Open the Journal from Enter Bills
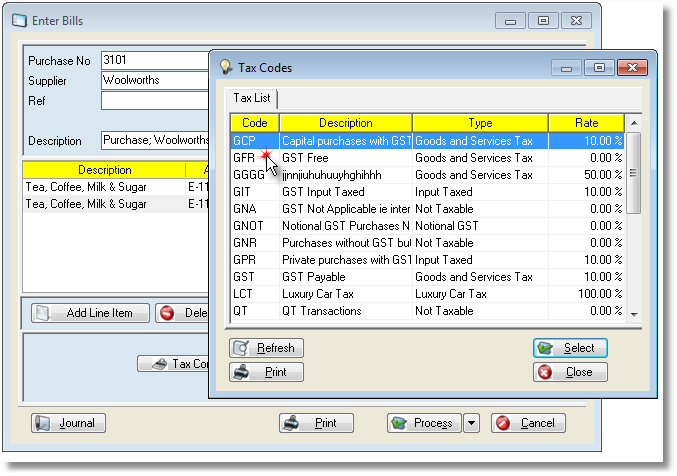677x476 pixels. coord(68,423)
